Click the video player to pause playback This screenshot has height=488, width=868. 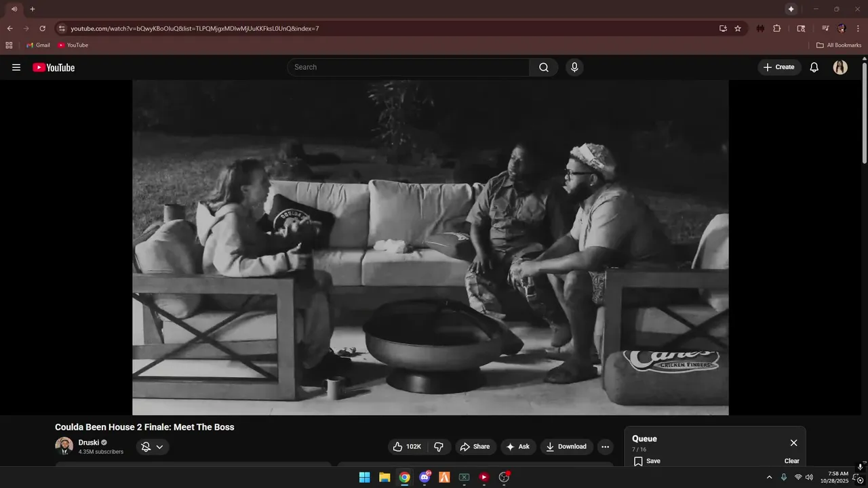431,247
